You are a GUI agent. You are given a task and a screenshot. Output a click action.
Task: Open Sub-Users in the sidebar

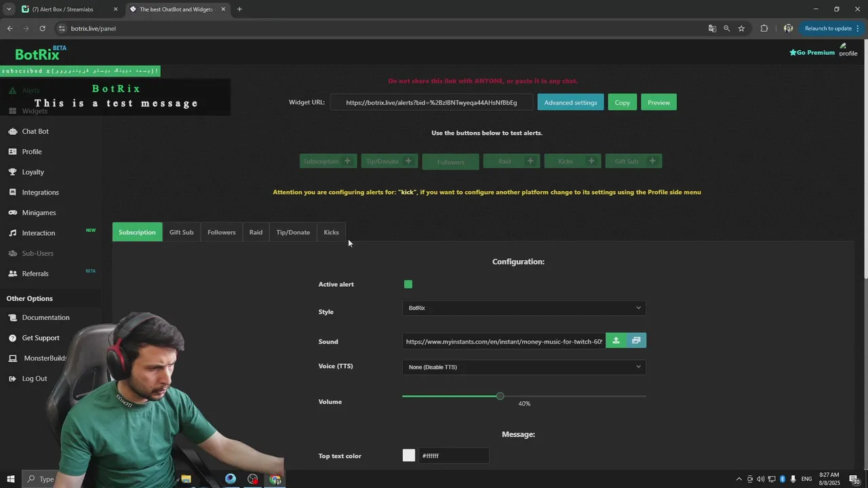pos(37,253)
